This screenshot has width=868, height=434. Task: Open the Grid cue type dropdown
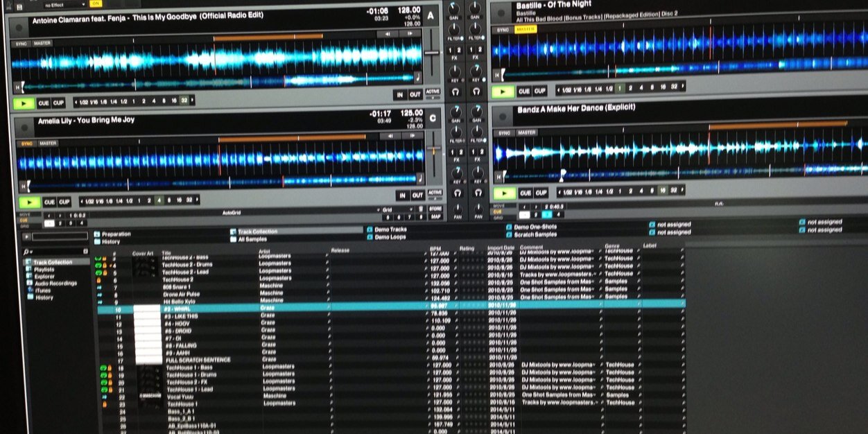pyautogui.click(x=398, y=209)
